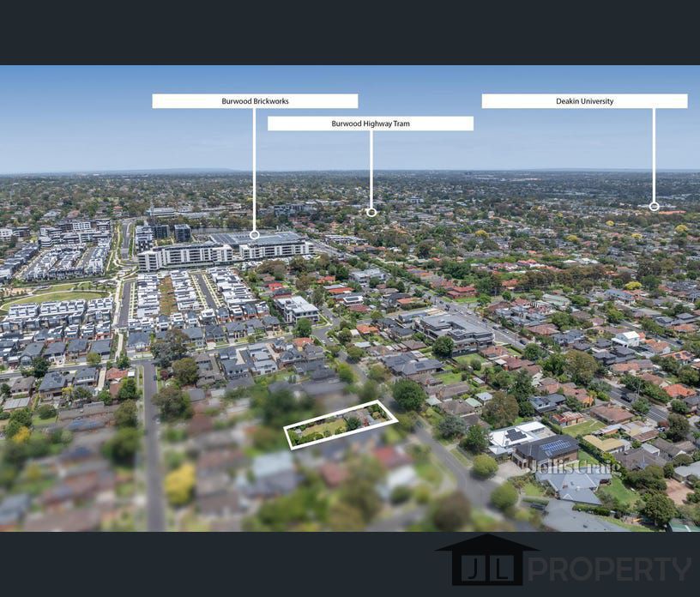Click the Burwood Brickworks location marker circle
This screenshot has height=597, width=700.
(254, 234)
